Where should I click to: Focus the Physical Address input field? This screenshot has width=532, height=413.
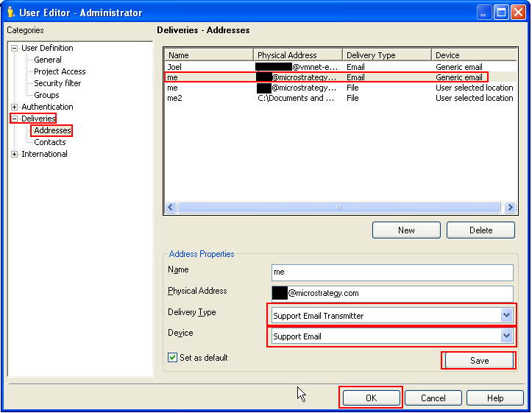click(x=392, y=294)
